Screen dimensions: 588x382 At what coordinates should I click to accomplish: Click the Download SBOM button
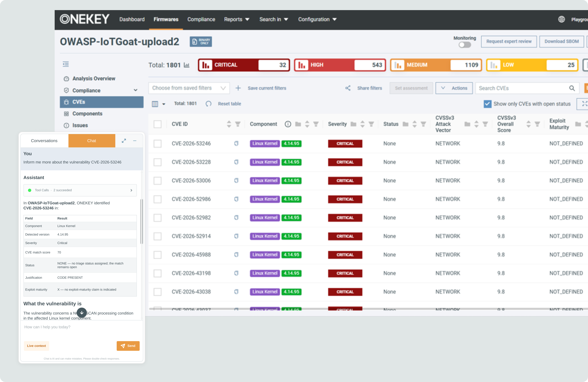(x=561, y=41)
